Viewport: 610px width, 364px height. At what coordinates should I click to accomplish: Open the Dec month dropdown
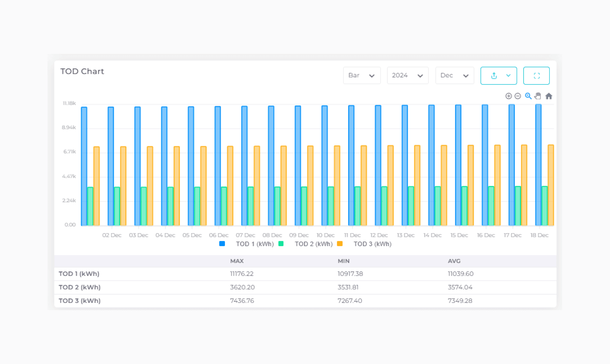click(x=454, y=76)
